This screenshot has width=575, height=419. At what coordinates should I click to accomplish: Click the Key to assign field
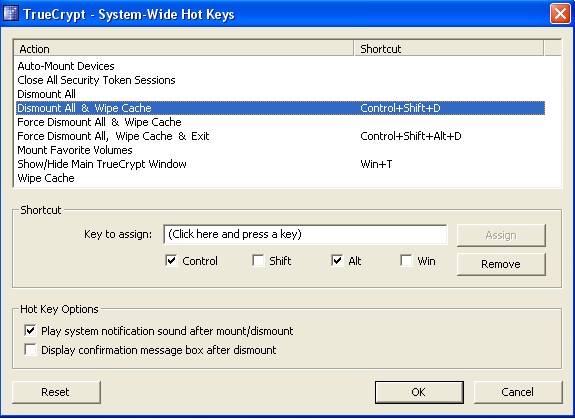click(x=305, y=234)
